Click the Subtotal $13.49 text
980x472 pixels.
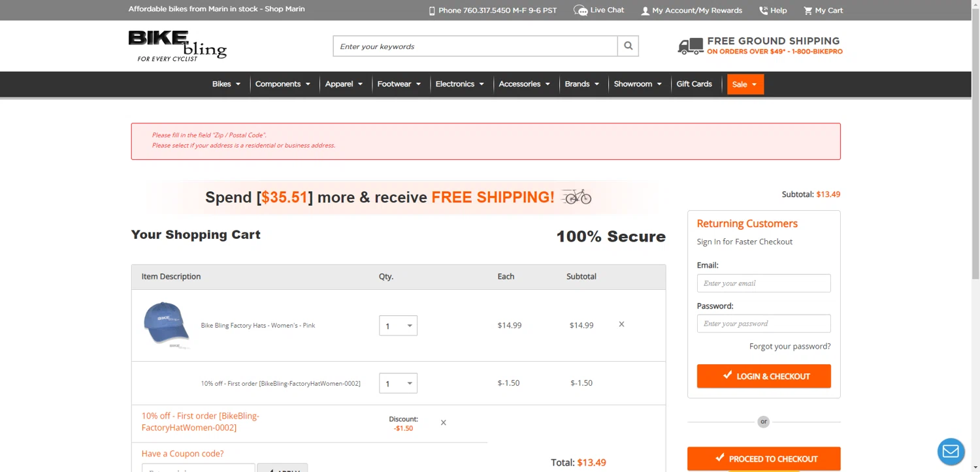811,194
